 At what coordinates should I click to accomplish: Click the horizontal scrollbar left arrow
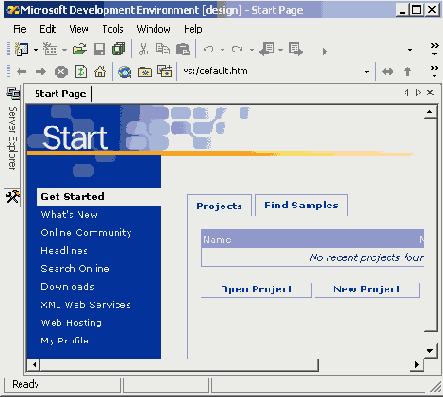pos(34,365)
